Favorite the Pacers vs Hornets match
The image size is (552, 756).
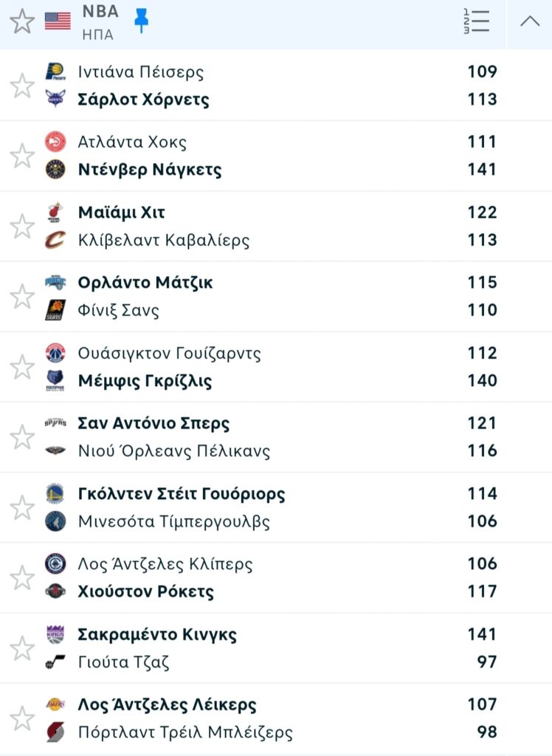[x=22, y=86]
